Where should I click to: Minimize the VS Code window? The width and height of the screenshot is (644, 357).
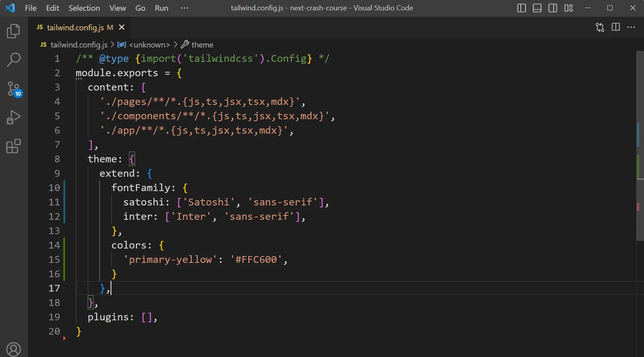pyautogui.click(x=587, y=8)
